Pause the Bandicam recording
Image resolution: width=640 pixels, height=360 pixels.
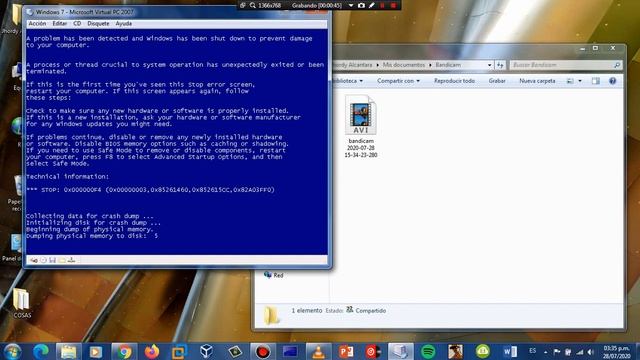tap(382, 5)
